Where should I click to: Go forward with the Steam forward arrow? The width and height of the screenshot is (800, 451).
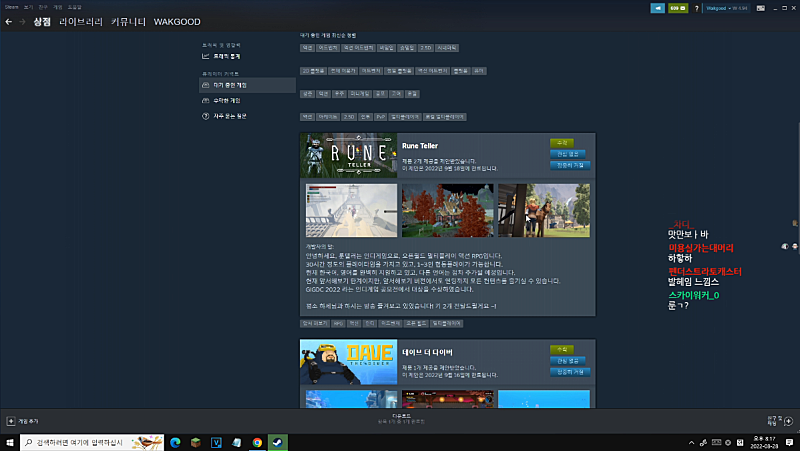click(22, 21)
